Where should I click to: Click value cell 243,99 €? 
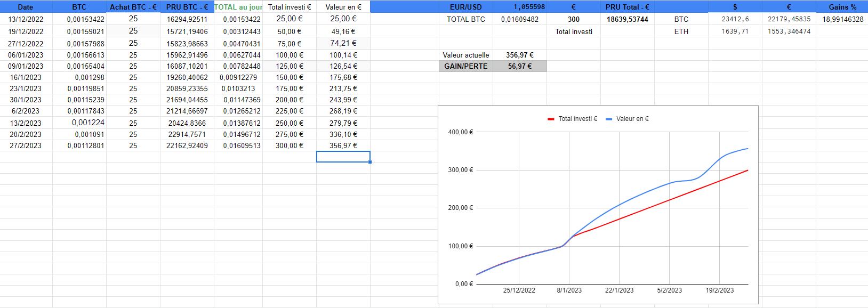pos(343,100)
